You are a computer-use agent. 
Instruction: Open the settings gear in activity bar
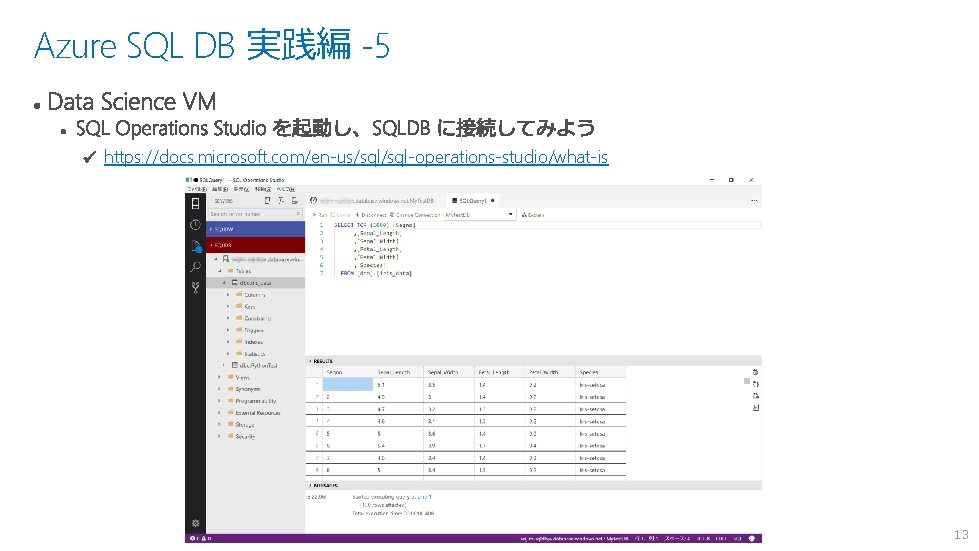pos(195,523)
